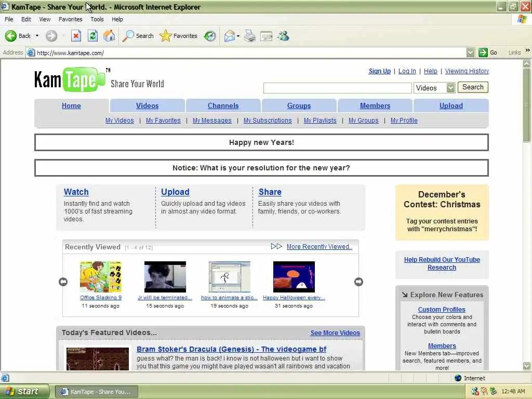Viewport: 532px width, 399px height.
Task: Open the Viewing History link
Action: [467, 71]
